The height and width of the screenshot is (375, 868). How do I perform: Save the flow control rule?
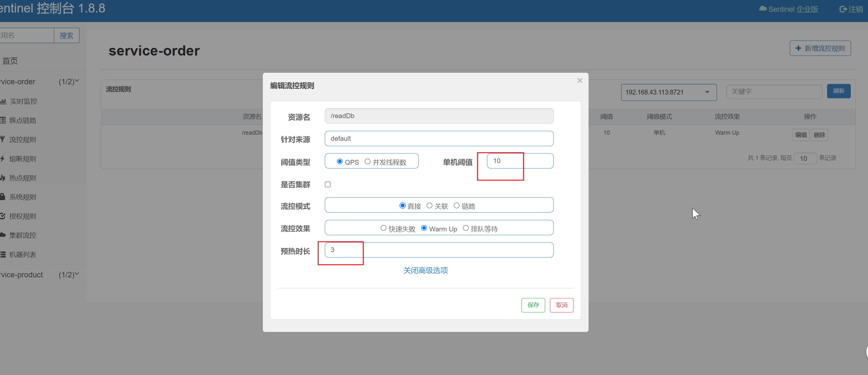pyautogui.click(x=533, y=305)
